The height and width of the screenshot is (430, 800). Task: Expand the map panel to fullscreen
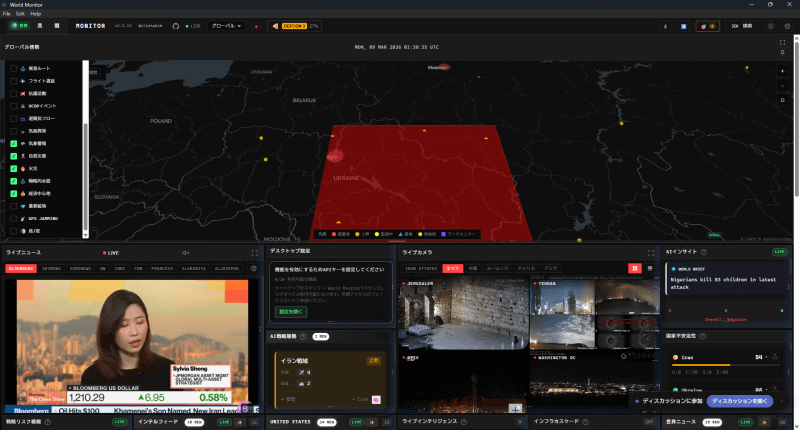[x=782, y=43]
